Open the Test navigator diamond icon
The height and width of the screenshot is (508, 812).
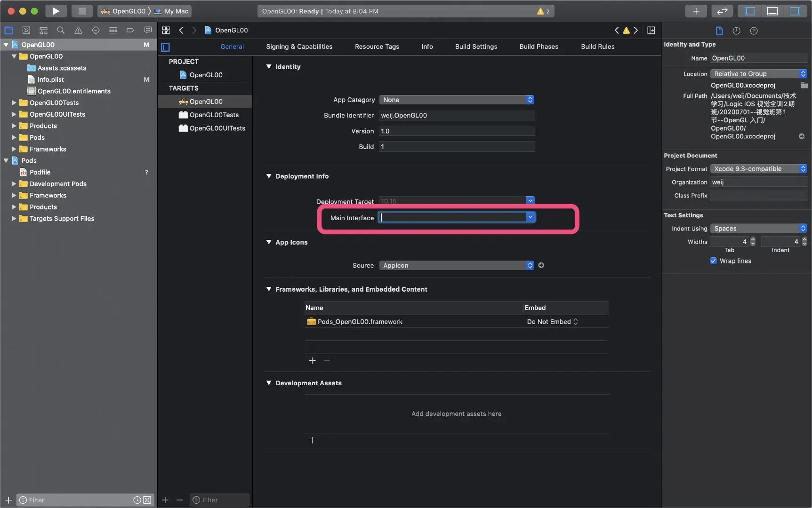(x=96, y=30)
